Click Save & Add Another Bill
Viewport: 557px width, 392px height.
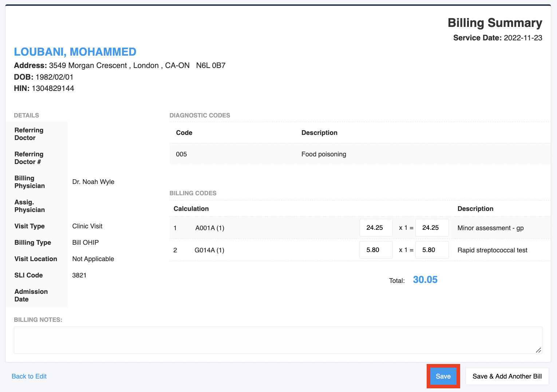click(507, 376)
